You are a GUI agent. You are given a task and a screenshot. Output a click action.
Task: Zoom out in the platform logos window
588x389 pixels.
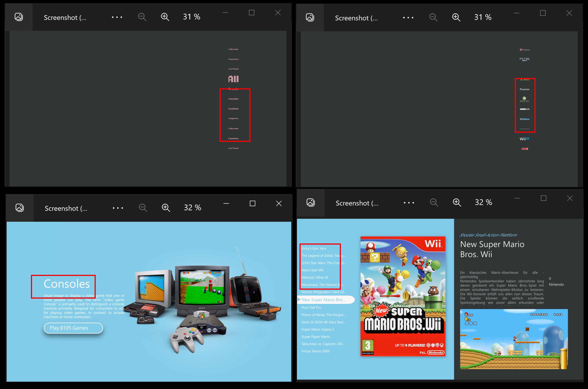tap(433, 17)
